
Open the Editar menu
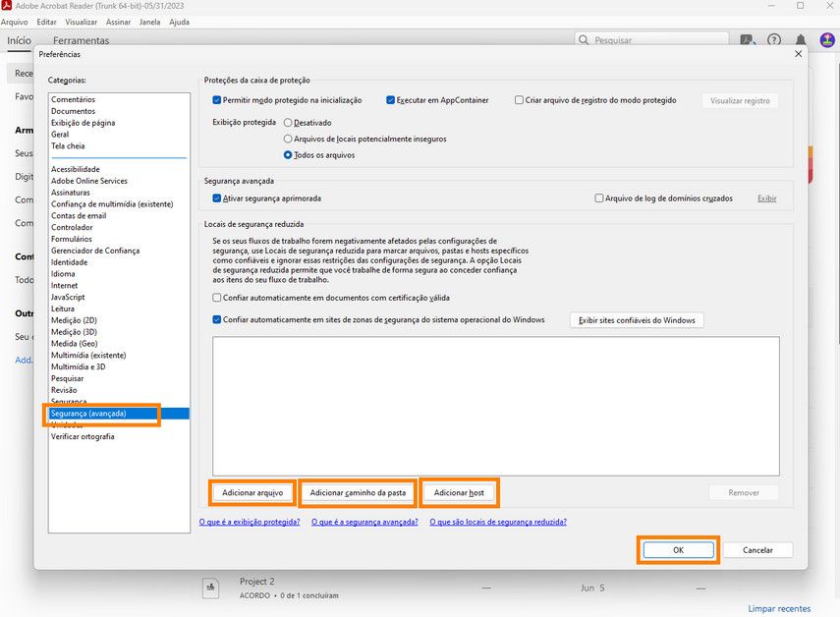click(46, 22)
